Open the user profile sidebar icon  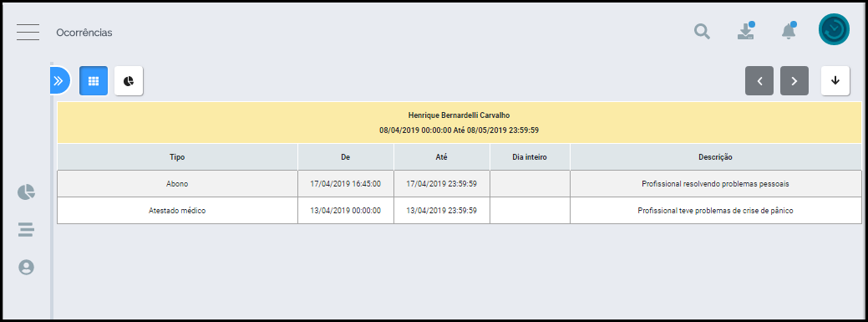click(26, 267)
